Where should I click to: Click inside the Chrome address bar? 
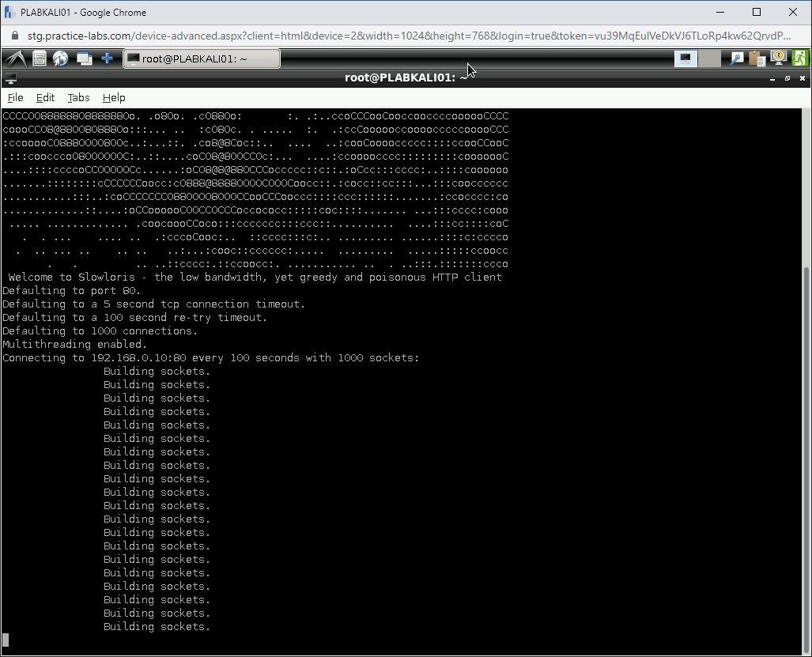tap(316, 36)
